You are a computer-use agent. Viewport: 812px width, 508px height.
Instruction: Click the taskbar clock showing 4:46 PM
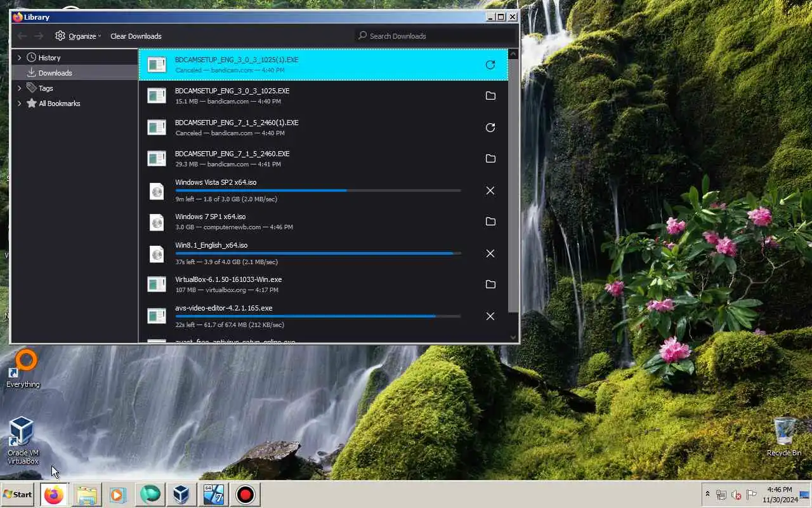tap(780, 495)
